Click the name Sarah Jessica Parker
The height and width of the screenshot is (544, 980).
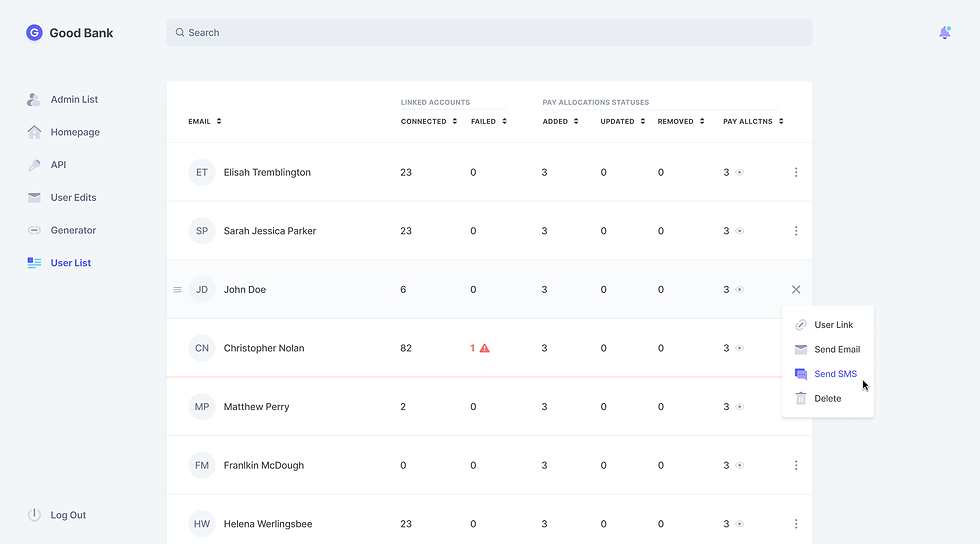[x=270, y=231]
